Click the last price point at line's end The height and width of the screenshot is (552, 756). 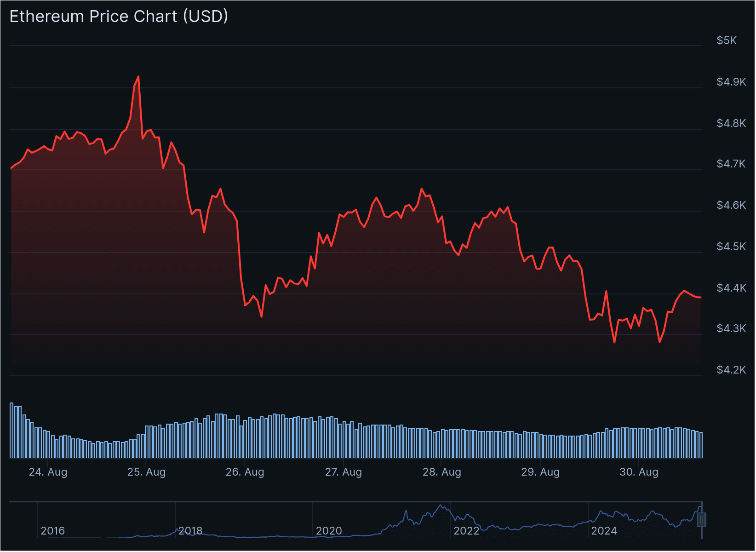tap(700, 297)
